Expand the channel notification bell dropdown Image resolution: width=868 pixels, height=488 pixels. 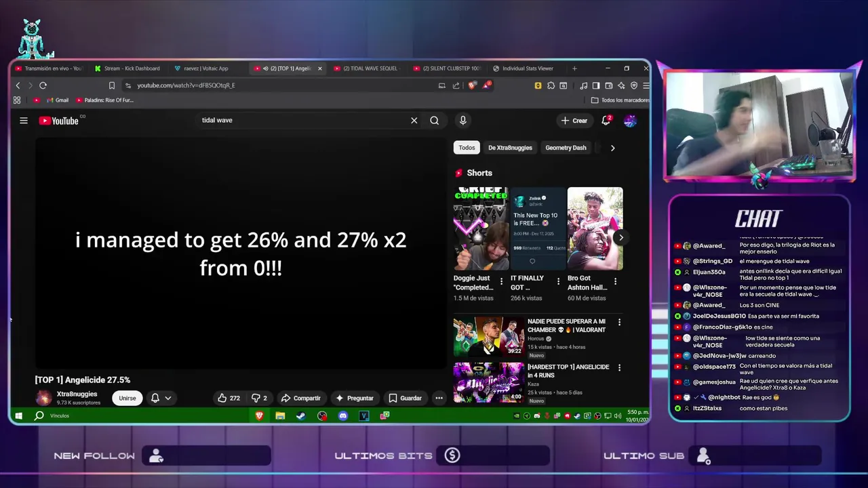[x=161, y=398]
